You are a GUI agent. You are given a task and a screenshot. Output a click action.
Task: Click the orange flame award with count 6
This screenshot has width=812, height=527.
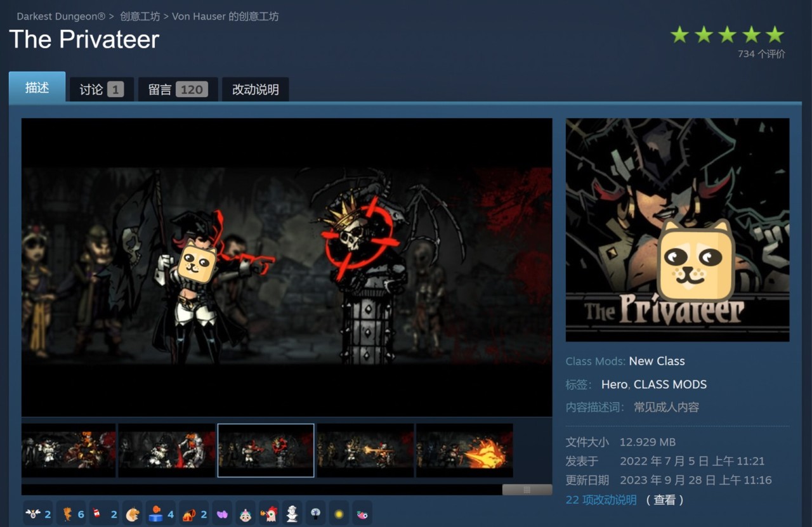[x=72, y=514]
